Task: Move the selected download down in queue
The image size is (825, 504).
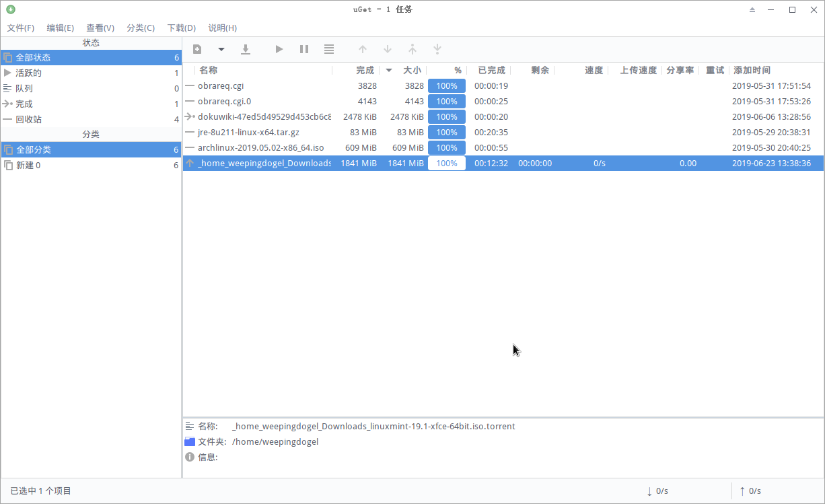Action: tap(388, 48)
